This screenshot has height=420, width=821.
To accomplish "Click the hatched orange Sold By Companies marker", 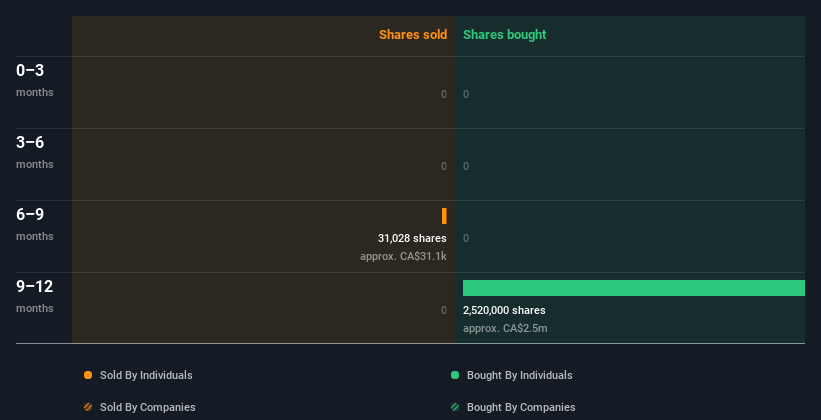I will tap(88, 407).
